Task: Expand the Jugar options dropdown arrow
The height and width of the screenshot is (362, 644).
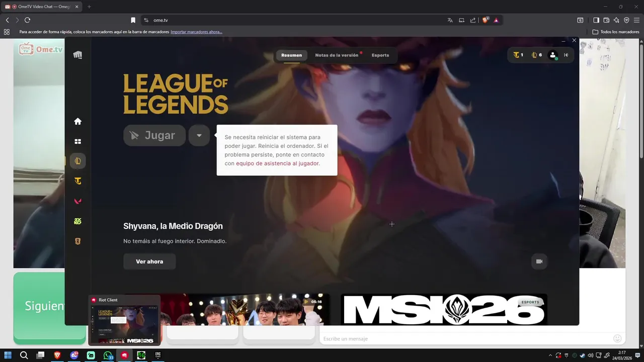Action: (199, 135)
